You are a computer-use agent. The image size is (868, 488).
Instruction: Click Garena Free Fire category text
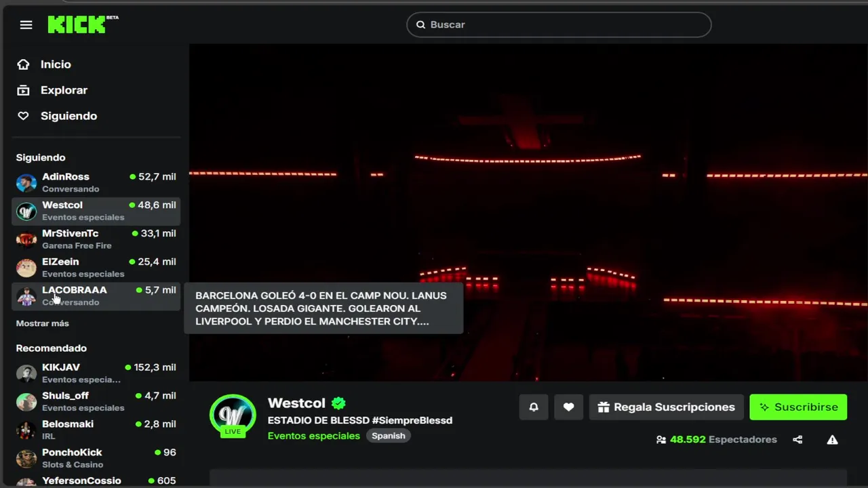[x=77, y=246]
